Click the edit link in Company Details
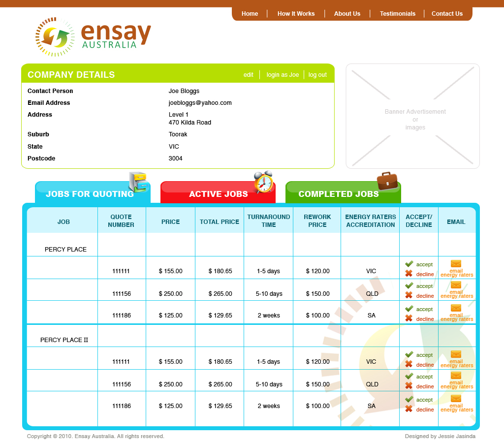This screenshot has height=443, width=504. pos(248,75)
